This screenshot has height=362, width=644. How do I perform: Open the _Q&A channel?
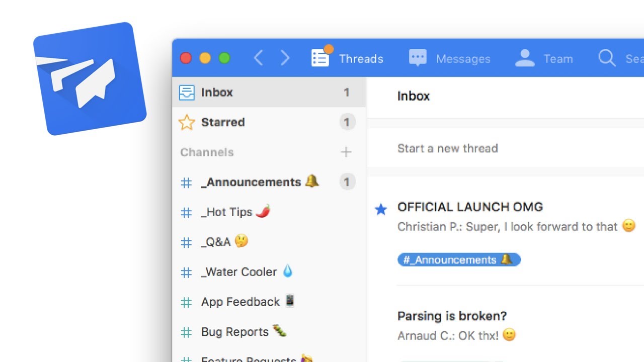[x=269, y=242]
